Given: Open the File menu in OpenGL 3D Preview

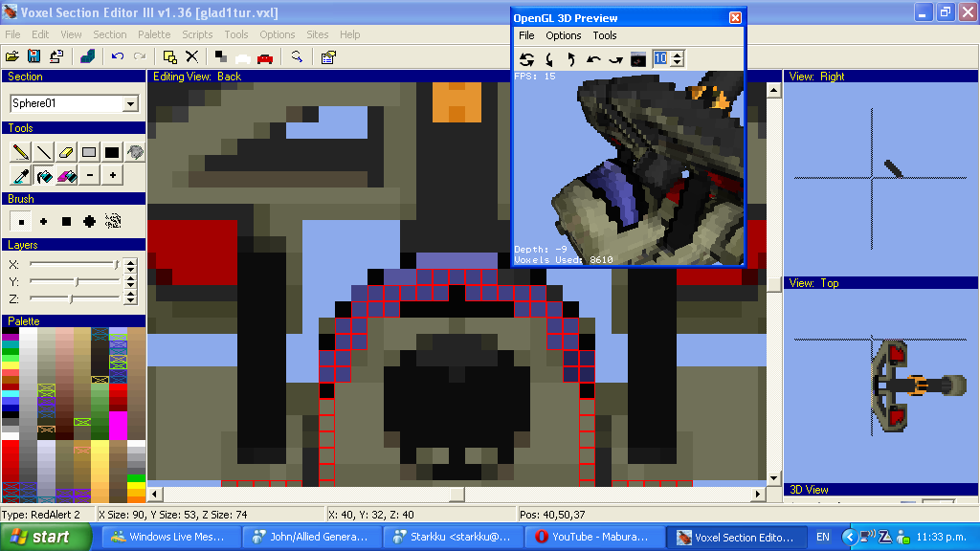Looking at the screenshot, I should 527,35.
